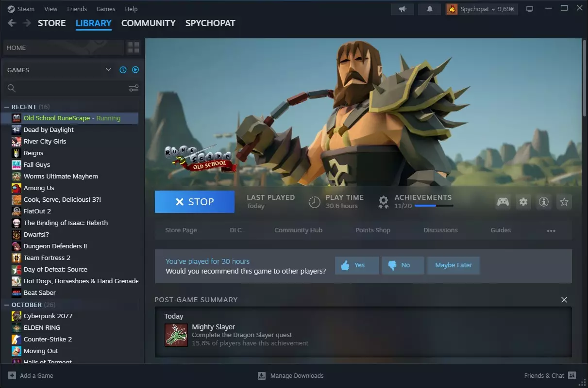Image resolution: width=588 pixels, height=388 pixels.
Task: Go to the COMMUNITY tab
Action: [x=148, y=23]
